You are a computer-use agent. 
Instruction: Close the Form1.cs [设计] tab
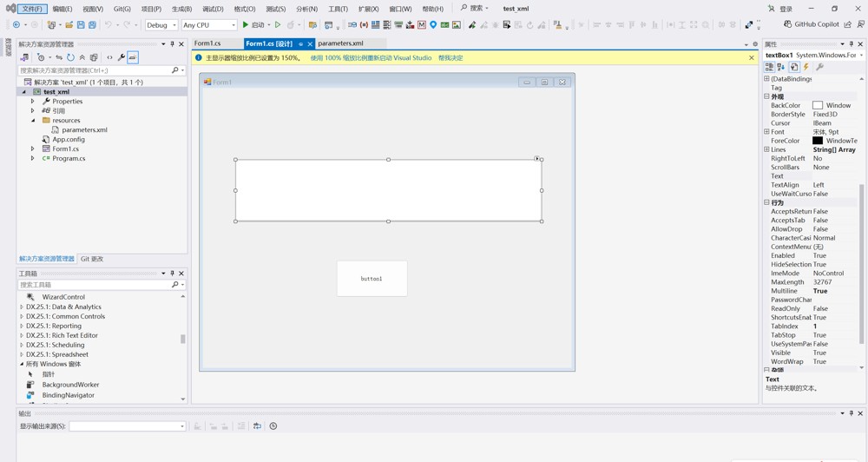point(310,43)
